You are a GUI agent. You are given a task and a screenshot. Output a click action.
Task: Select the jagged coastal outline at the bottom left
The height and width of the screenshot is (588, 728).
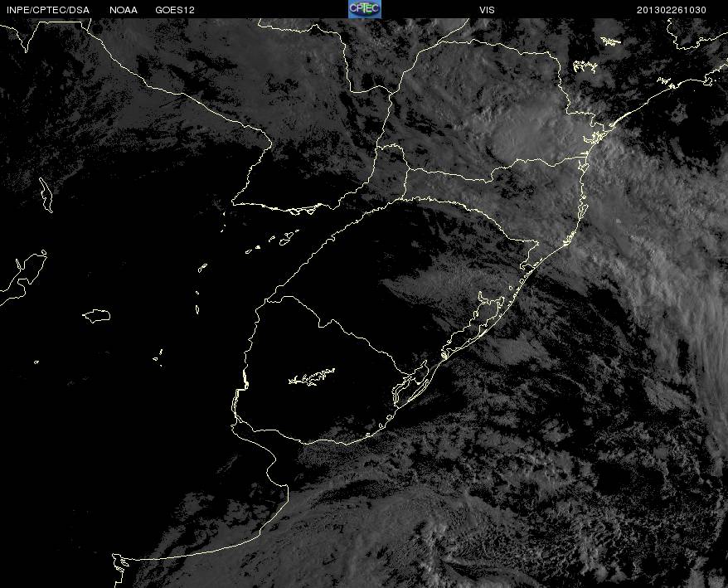coord(119,571)
